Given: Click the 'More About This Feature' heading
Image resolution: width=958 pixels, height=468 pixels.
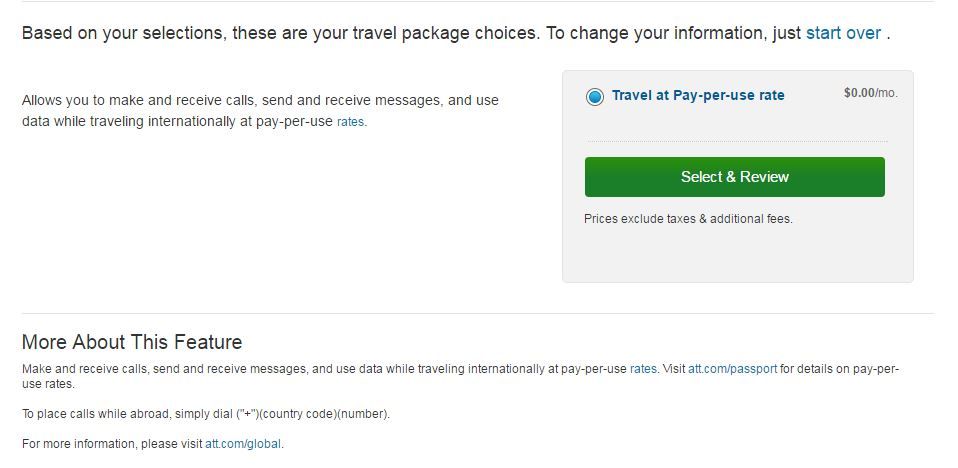Looking at the screenshot, I should [x=132, y=342].
